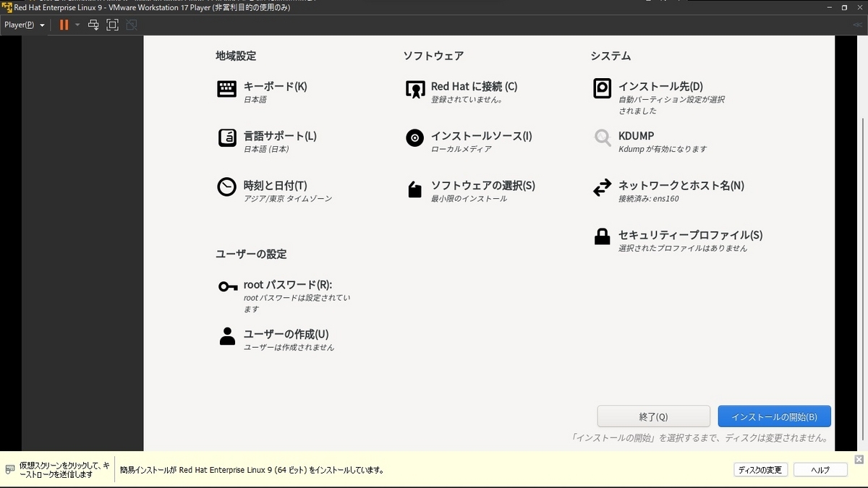This screenshot has width=868, height=488.
Task: Click the hard disk icon for インストール先
Action: (x=602, y=89)
